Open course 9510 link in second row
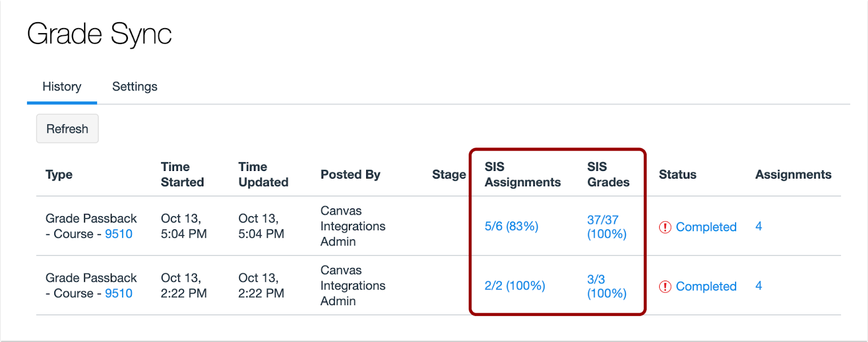This screenshot has width=868, height=342. [x=119, y=293]
